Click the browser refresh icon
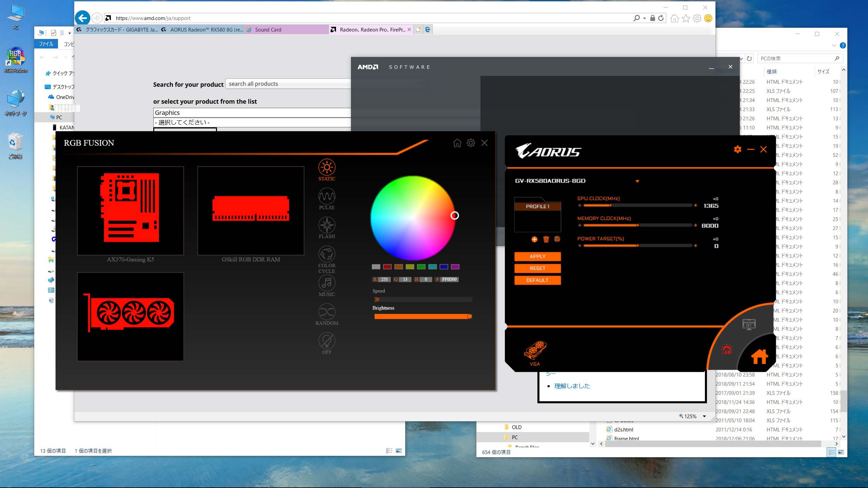868x488 pixels. 661,18
